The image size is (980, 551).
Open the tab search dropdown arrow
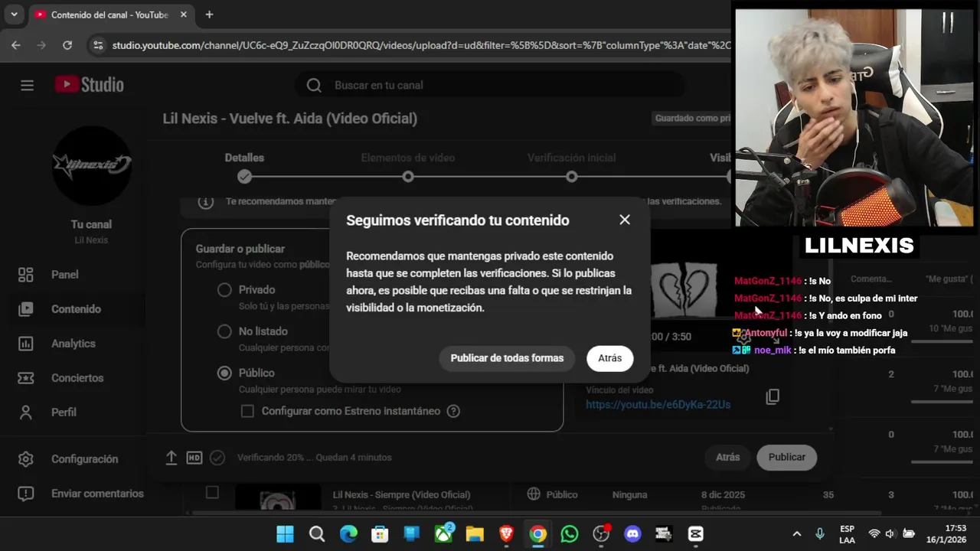[x=14, y=15]
